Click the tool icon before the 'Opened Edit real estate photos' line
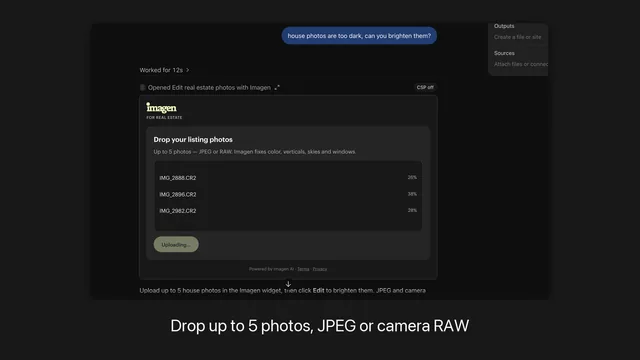This screenshot has width=640, height=360. 142,87
